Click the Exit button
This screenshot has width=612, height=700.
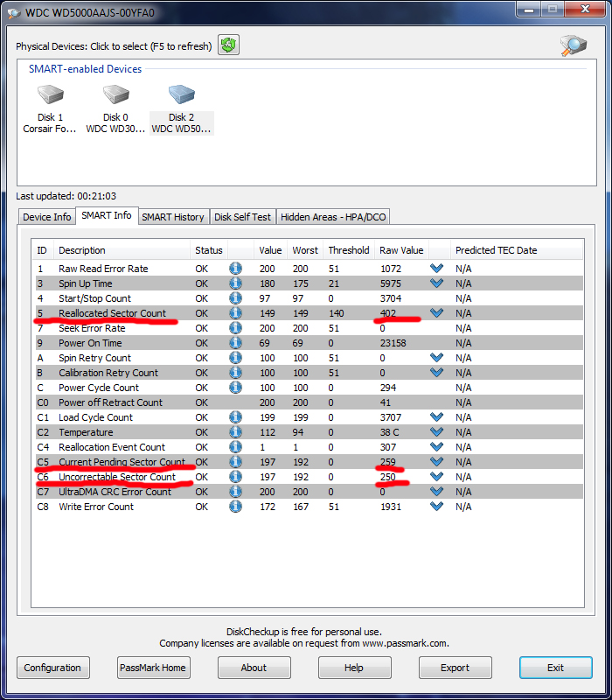pyautogui.click(x=555, y=668)
